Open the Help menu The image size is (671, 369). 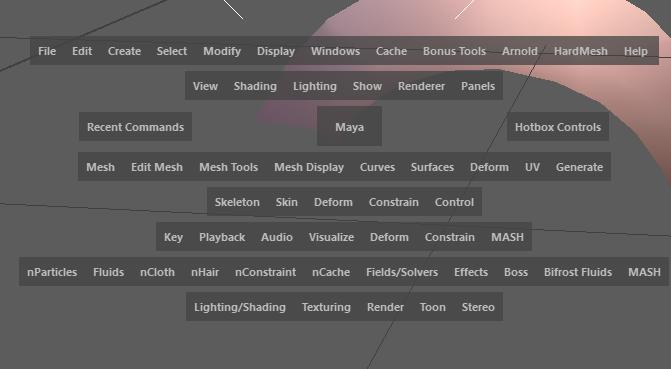point(635,51)
